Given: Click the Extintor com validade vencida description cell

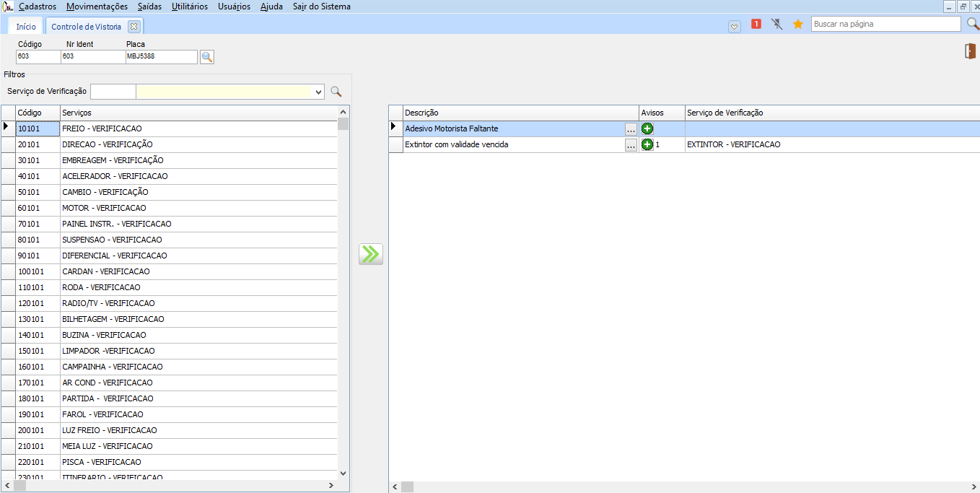Looking at the screenshot, I should point(513,144).
